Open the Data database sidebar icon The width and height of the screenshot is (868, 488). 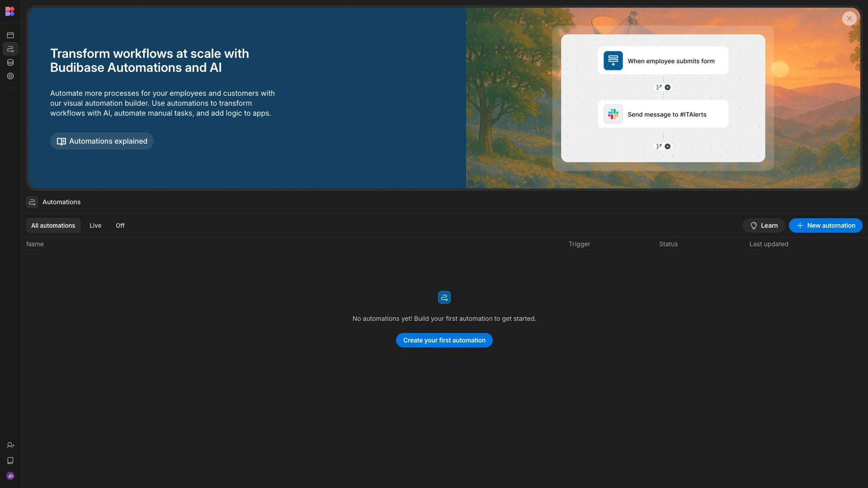tap(10, 62)
